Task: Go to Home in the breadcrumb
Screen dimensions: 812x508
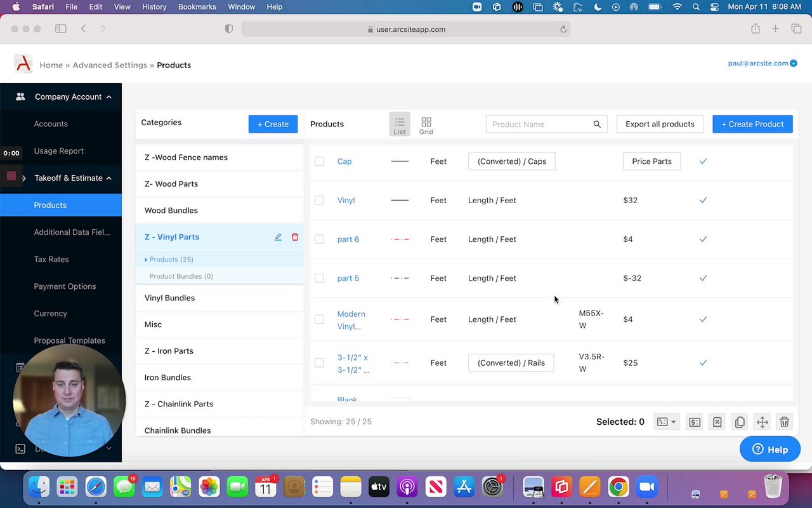Action: point(51,65)
